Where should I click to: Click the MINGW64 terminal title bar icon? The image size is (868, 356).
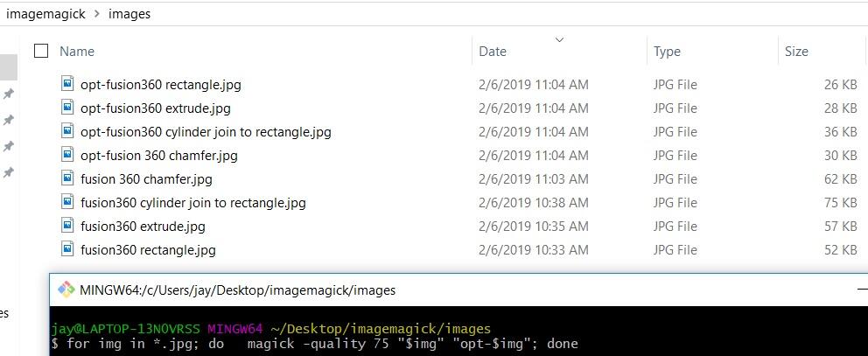66,290
